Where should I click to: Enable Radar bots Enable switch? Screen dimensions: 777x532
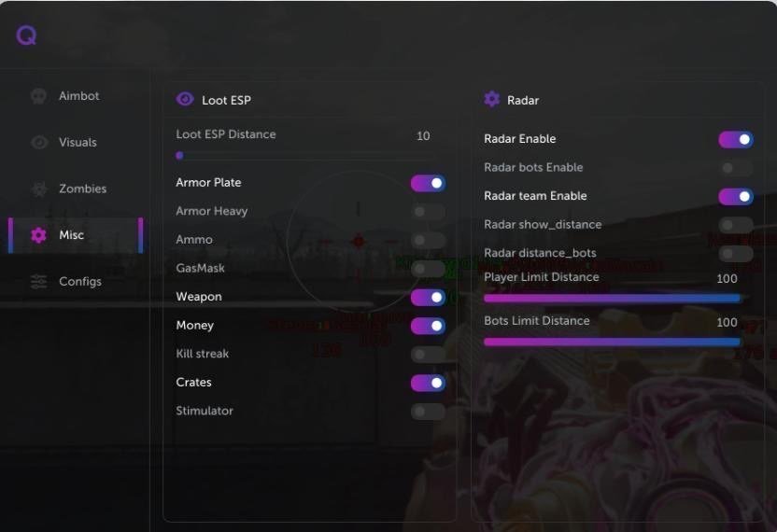pos(736,168)
